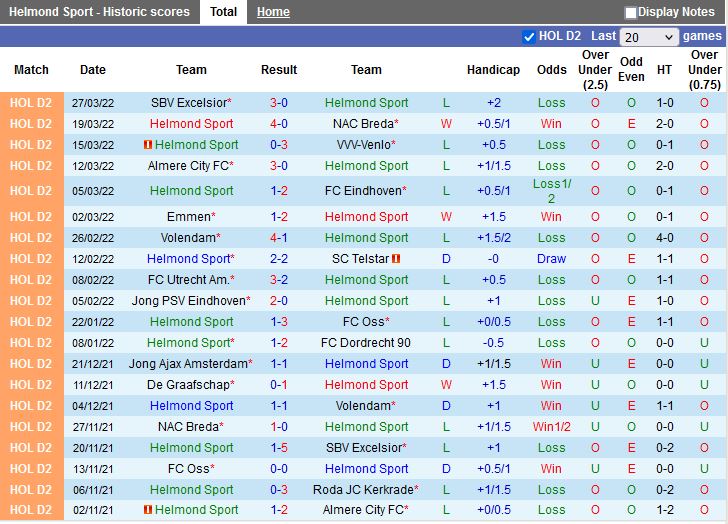
Task: Click the 4-0 half-time score on 26/02/22 row
Action: click(x=664, y=238)
